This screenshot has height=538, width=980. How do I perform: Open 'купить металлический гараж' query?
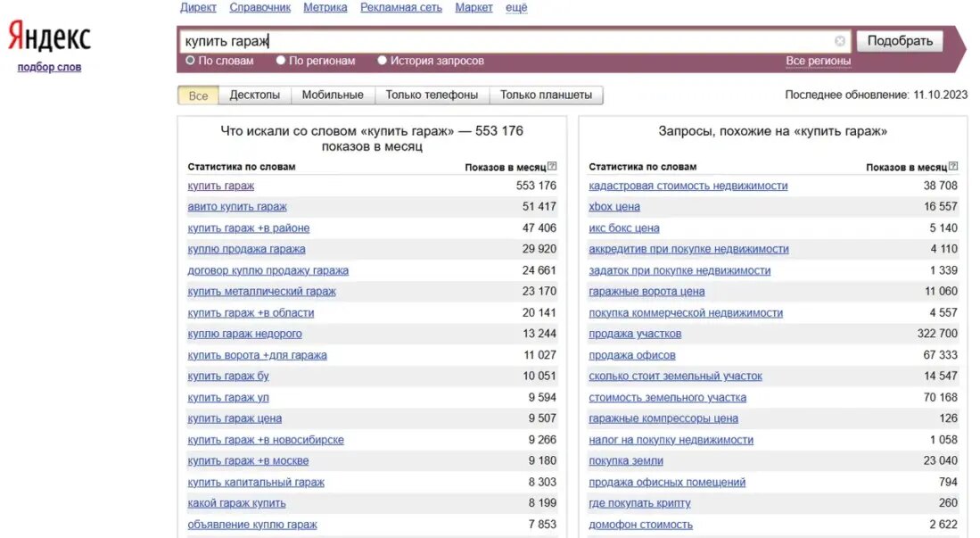tap(261, 292)
